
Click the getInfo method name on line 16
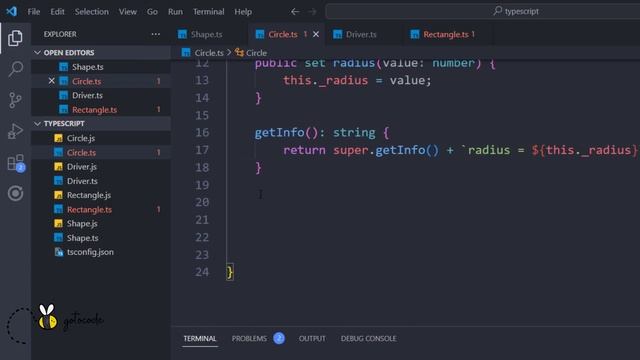(x=280, y=133)
